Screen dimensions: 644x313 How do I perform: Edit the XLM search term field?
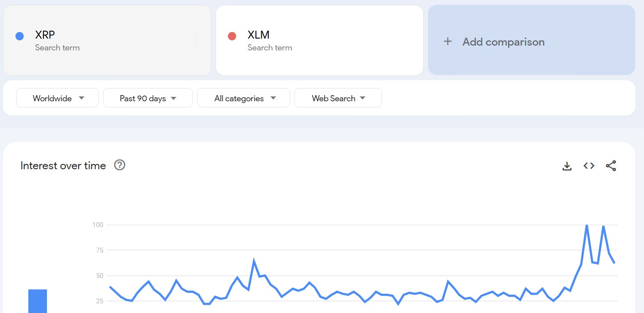(320, 40)
